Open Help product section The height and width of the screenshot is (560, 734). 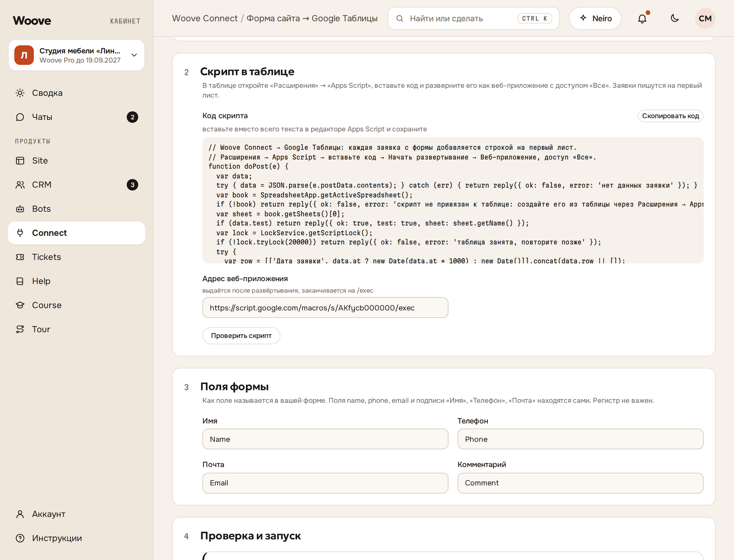pyautogui.click(x=77, y=281)
